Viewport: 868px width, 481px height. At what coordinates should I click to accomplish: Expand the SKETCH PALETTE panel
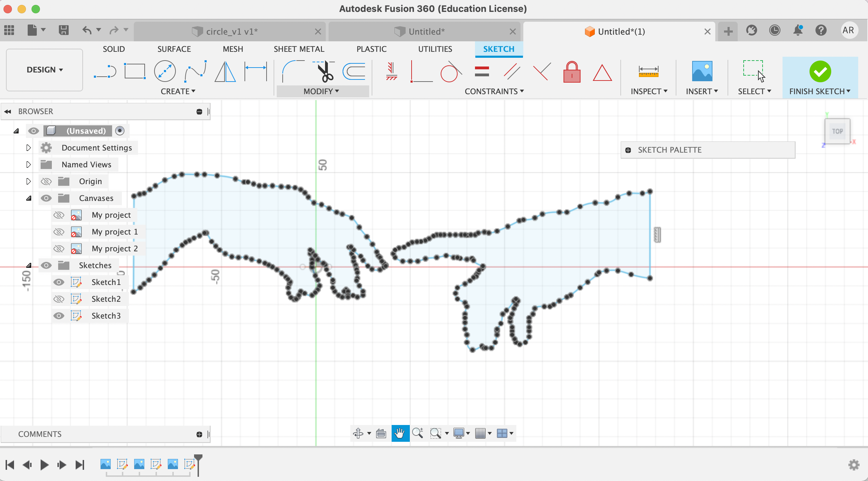(628, 150)
